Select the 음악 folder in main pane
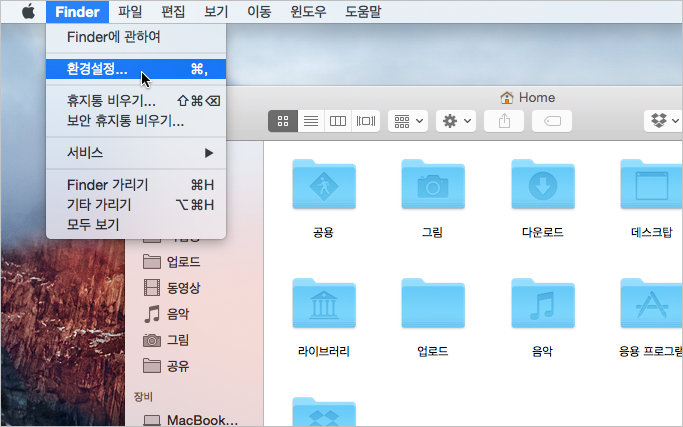Viewport: 683px width, 427px height. point(543,304)
